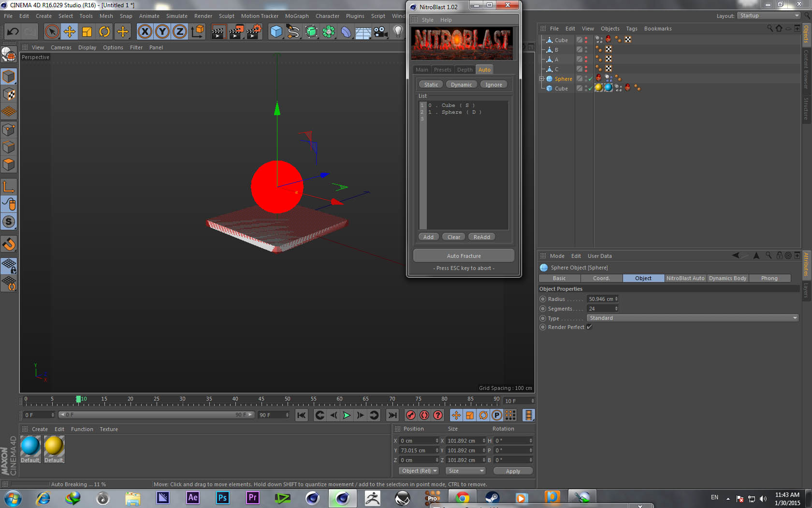
Task: Click Clear button under NitroBlast list
Action: [x=454, y=237]
